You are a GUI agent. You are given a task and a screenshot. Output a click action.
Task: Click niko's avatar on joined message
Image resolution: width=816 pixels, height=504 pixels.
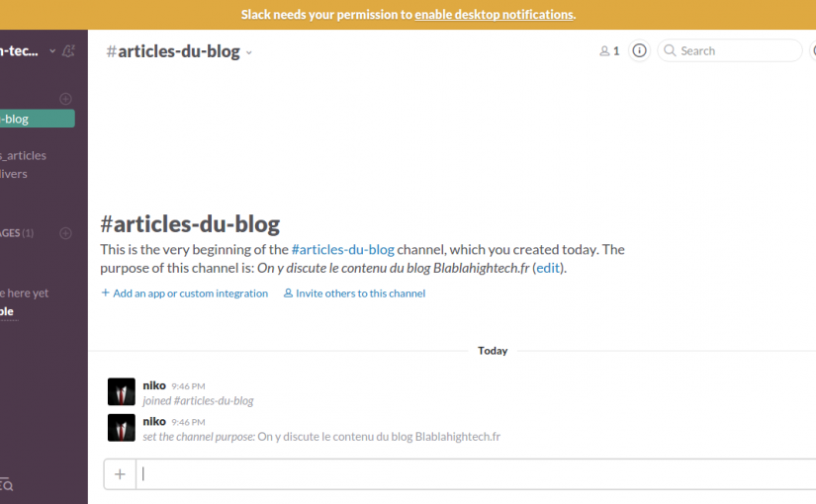(122, 391)
